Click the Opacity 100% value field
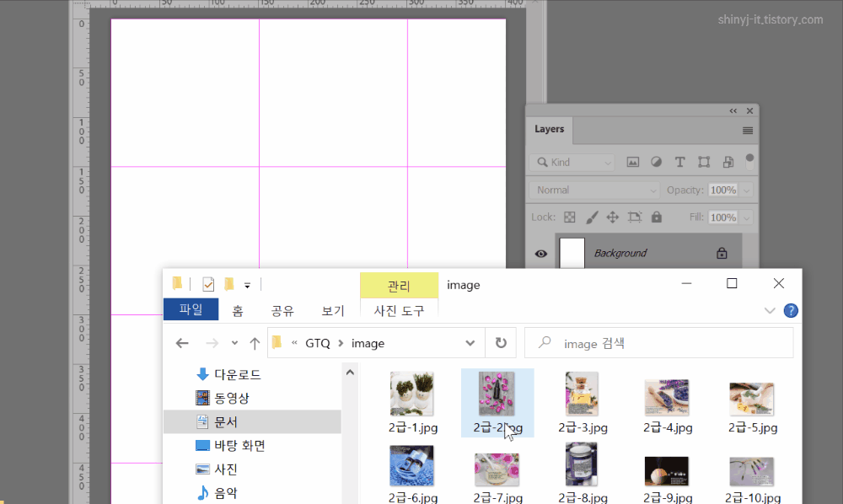Image resolution: width=843 pixels, height=504 pixels. coord(722,190)
